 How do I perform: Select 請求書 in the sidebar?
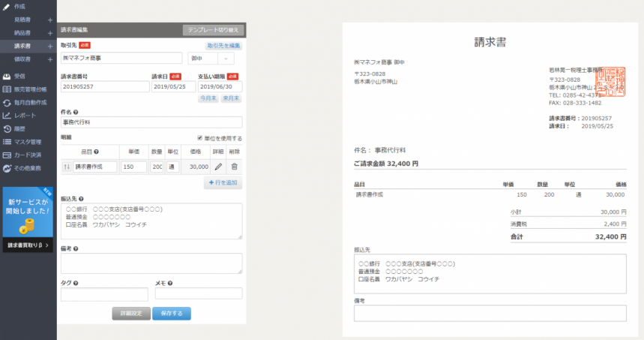click(x=22, y=46)
